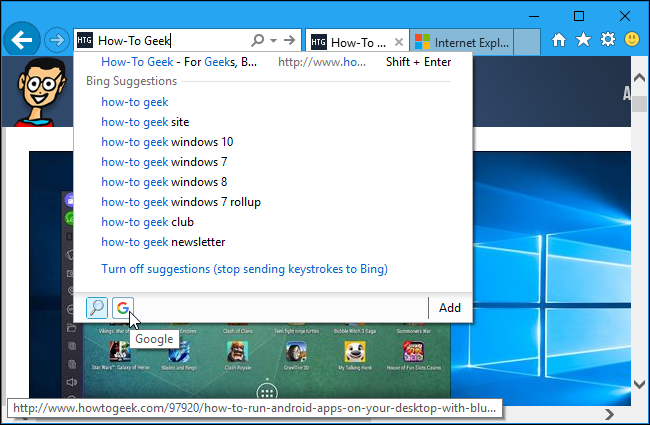Click Add search provider button
Image resolution: width=650 pixels, height=425 pixels.
[x=450, y=308]
